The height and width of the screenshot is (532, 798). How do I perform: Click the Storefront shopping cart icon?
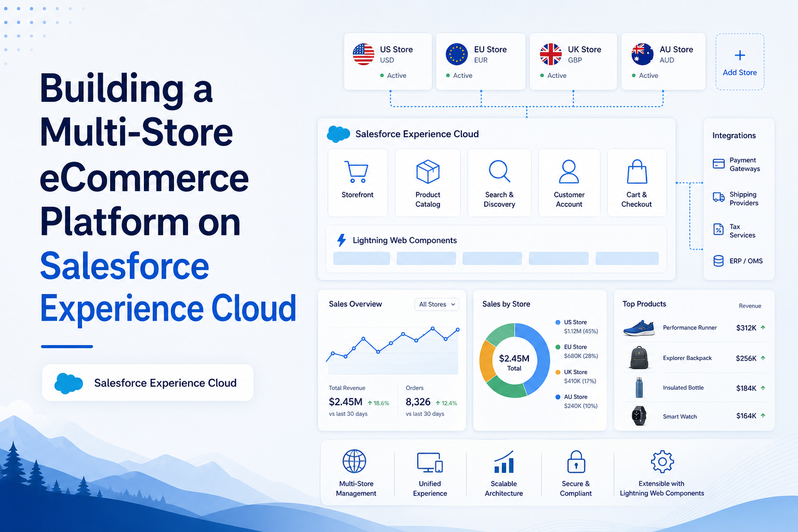point(356,172)
